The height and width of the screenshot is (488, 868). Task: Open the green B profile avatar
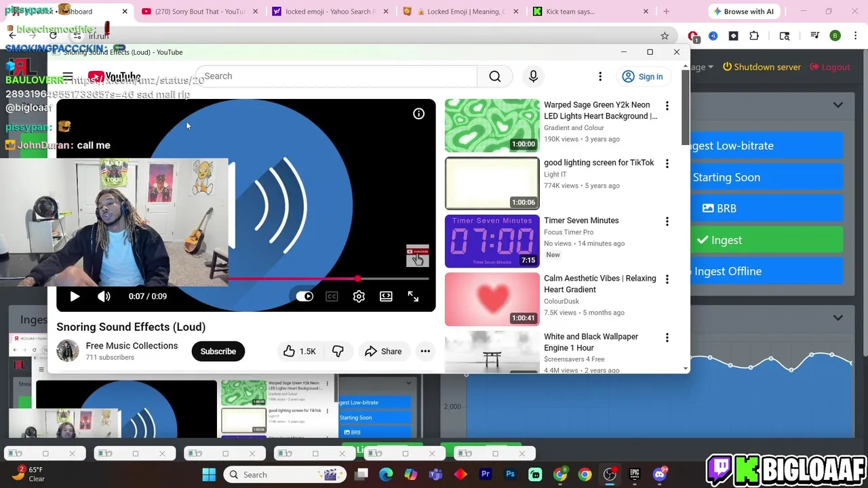835,36
